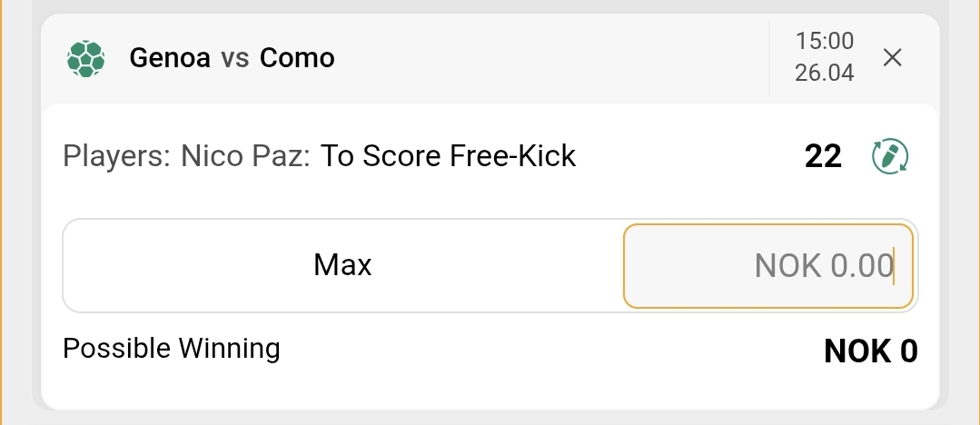Click the 15:00 kick-off time
The width and height of the screenshot is (980, 425).
(824, 41)
